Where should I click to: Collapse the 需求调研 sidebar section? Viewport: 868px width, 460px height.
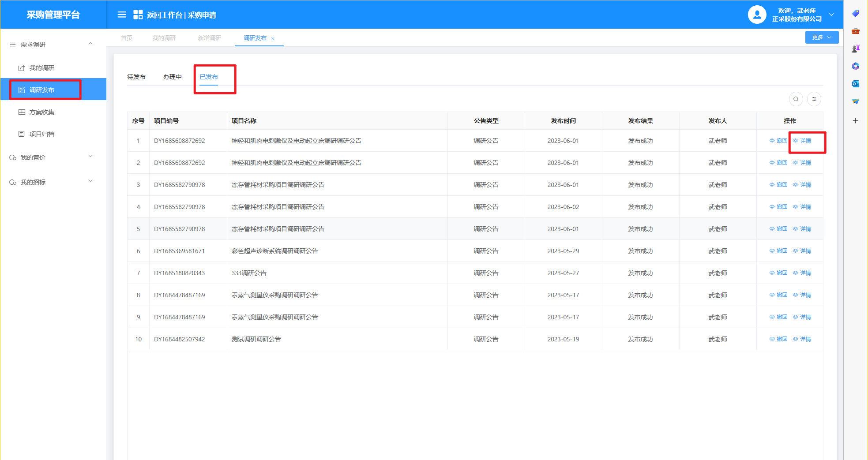click(x=90, y=44)
